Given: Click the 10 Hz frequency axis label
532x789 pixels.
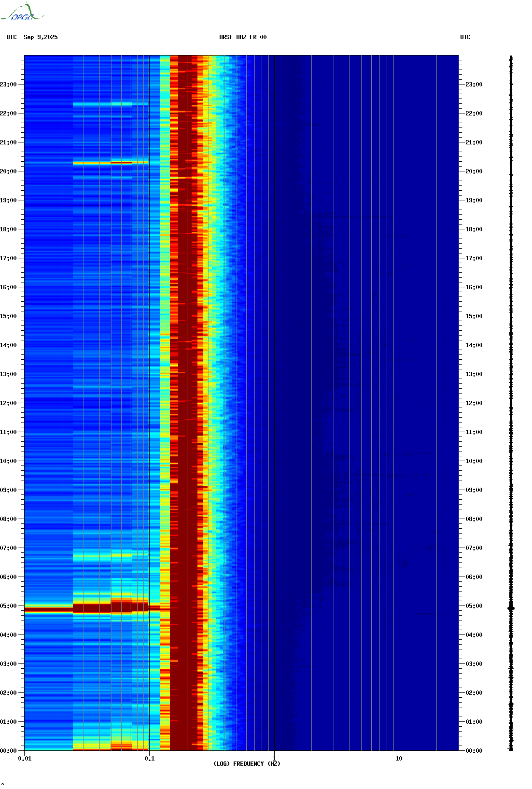Looking at the screenshot, I should (x=399, y=759).
